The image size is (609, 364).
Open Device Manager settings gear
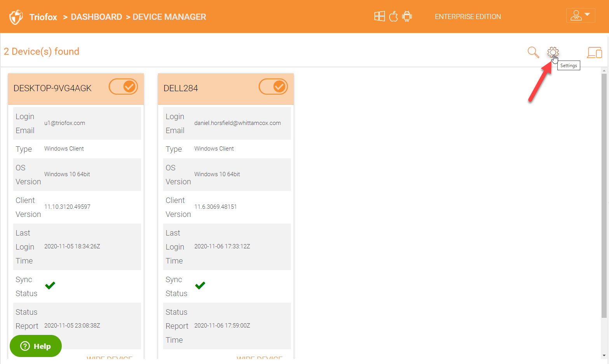tap(553, 52)
